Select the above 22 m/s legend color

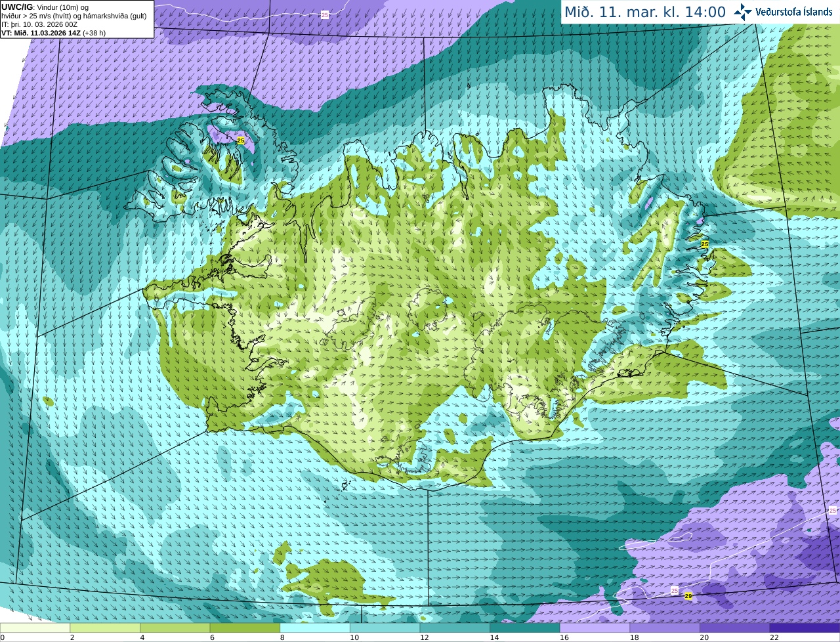(805, 628)
